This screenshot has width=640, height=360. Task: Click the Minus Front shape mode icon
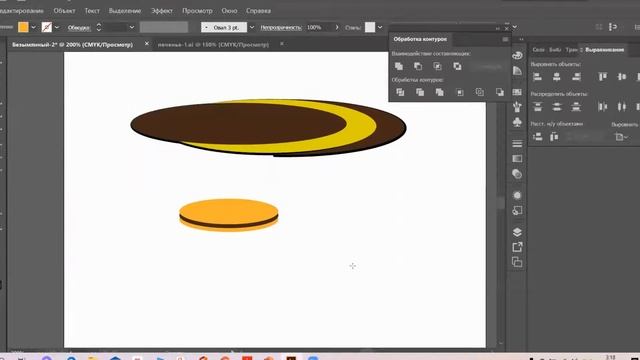click(x=418, y=66)
